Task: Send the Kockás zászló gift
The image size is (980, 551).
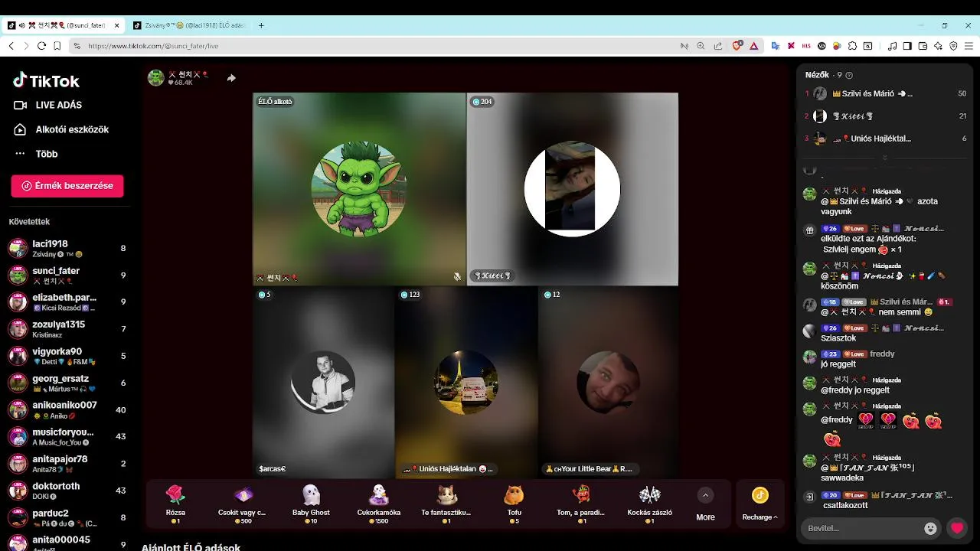Action: point(649,504)
